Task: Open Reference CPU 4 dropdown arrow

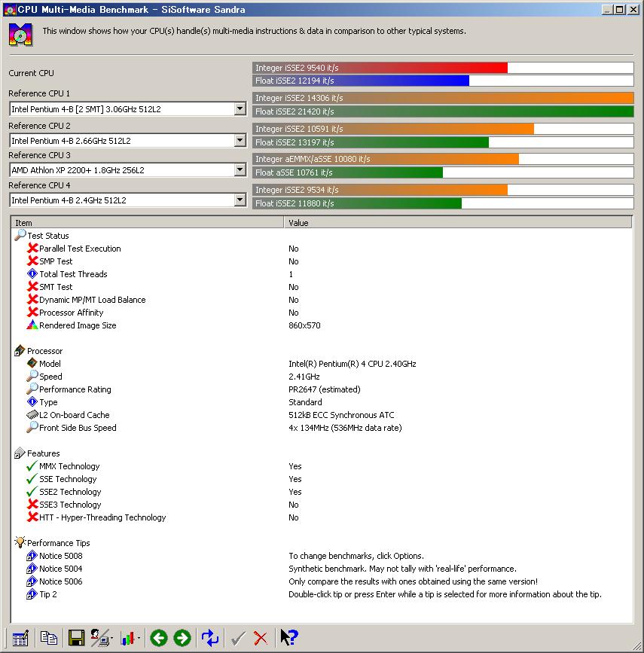Action: coord(240,200)
